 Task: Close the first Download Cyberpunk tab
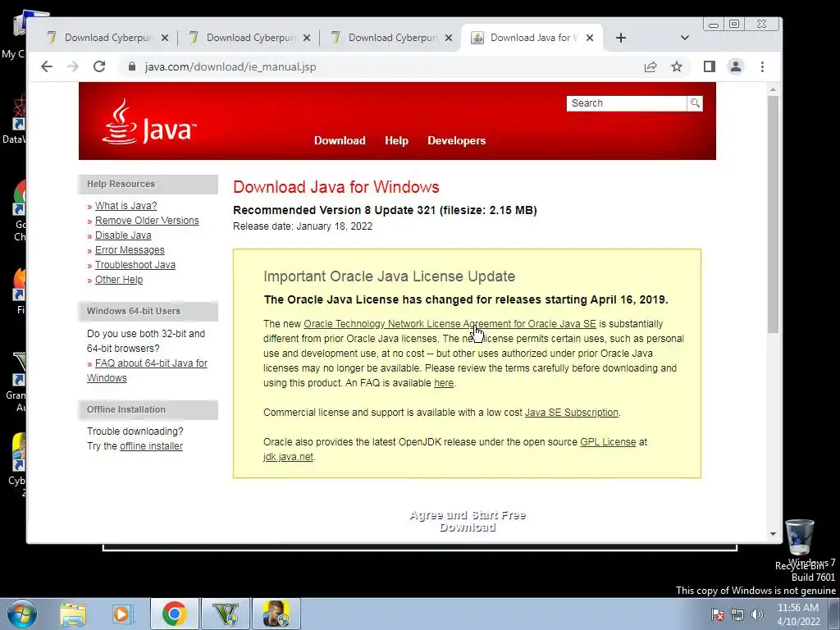pos(165,38)
